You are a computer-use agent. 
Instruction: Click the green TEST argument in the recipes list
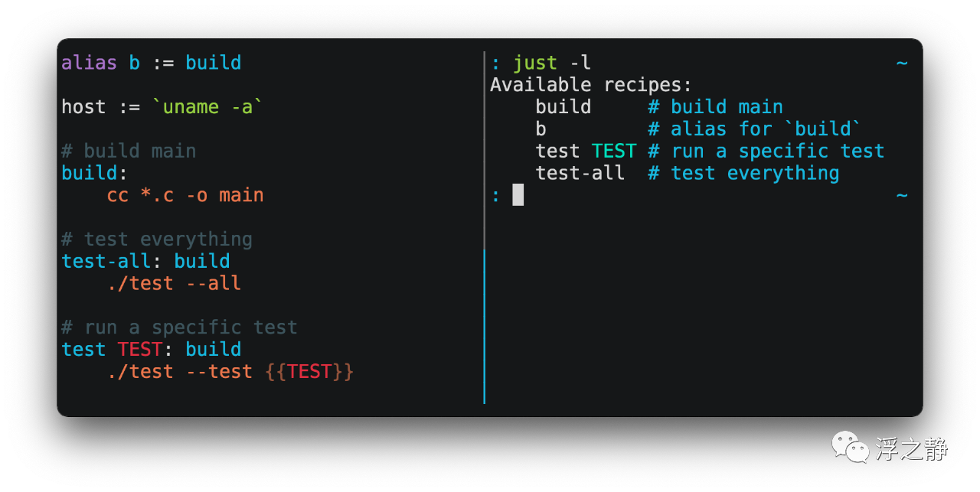click(613, 152)
